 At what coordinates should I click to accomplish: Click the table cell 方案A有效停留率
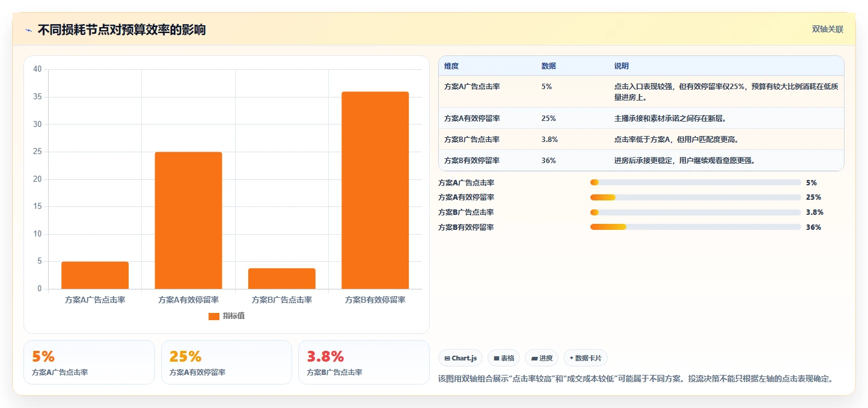coord(472,119)
